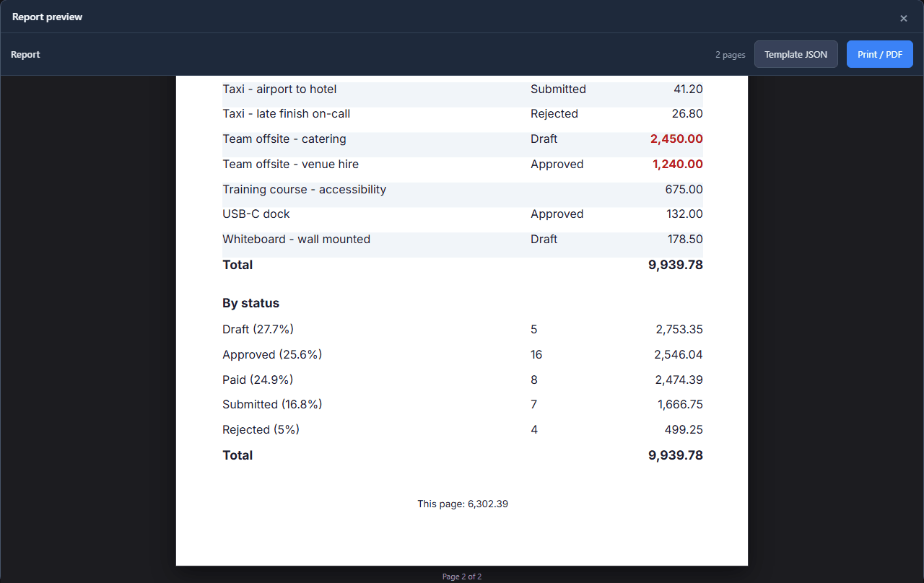Click the amount 26.80

[687, 113]
